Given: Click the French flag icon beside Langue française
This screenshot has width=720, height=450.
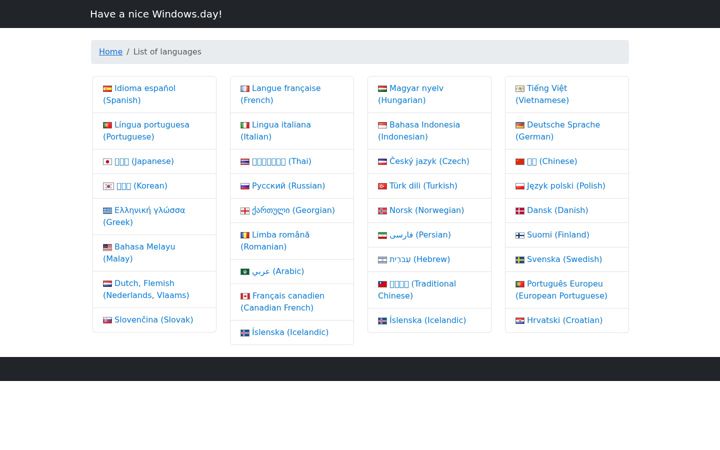Looking at the screenshot, I should pyautogui.click(x=245, y=89).
